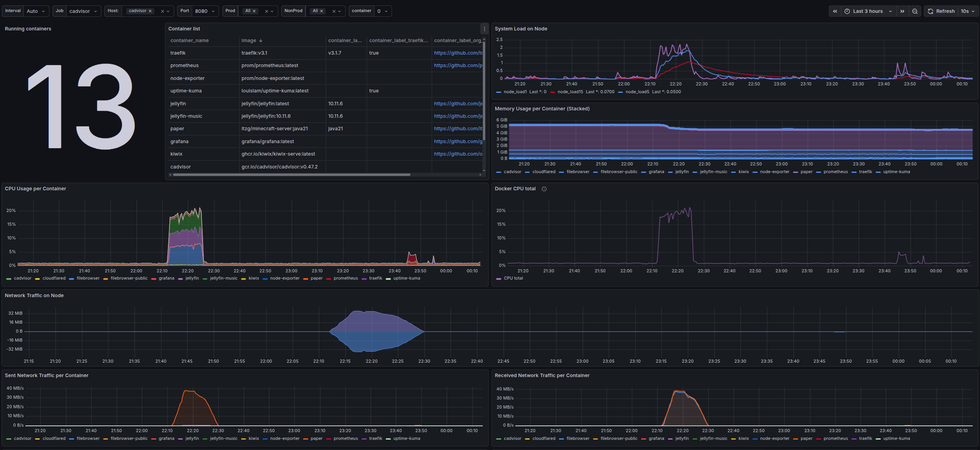This screenshot has width=980, height=450.
Task: Click the zoom out time range magnifier icon
Action: tap(915, 11)
